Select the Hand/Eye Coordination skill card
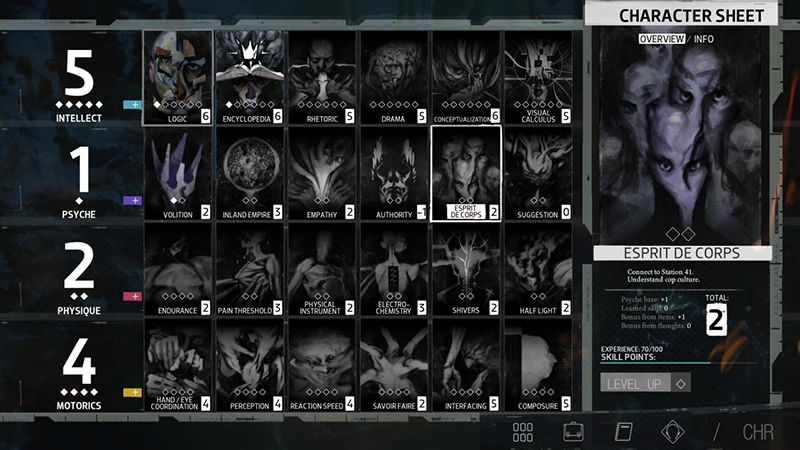Viewport: 800px width, 450px height. pyautogui.click(x=178, y=365)
